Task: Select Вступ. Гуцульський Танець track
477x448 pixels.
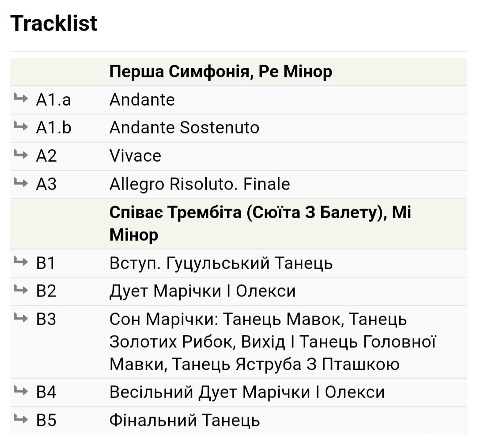Action: point(221,263)
